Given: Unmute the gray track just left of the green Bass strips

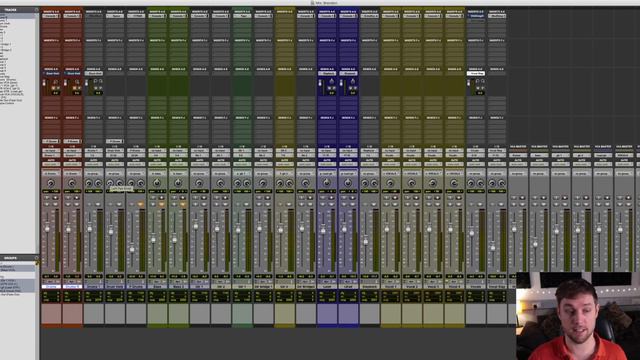Looking at the screenshot, I should coord(140,204).
